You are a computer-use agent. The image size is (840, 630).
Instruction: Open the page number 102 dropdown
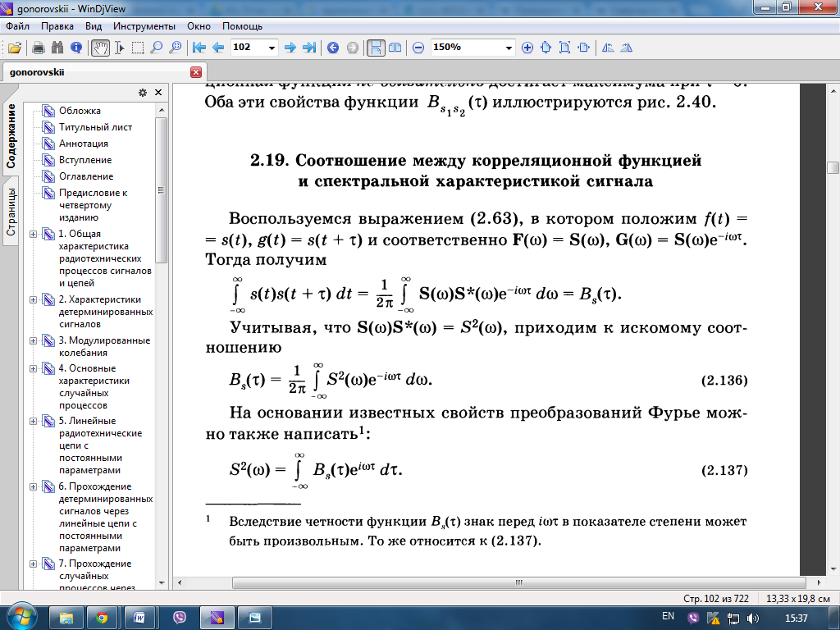(x=272, y=48)
